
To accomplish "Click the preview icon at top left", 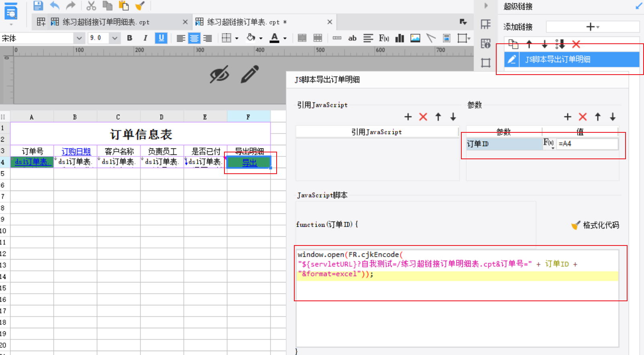I will (x=11, y=12).
